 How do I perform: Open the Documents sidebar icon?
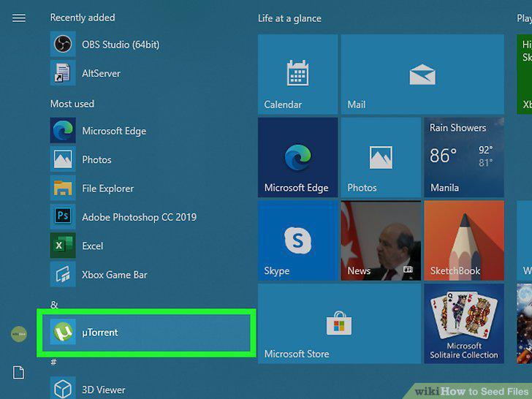(19, 372)
